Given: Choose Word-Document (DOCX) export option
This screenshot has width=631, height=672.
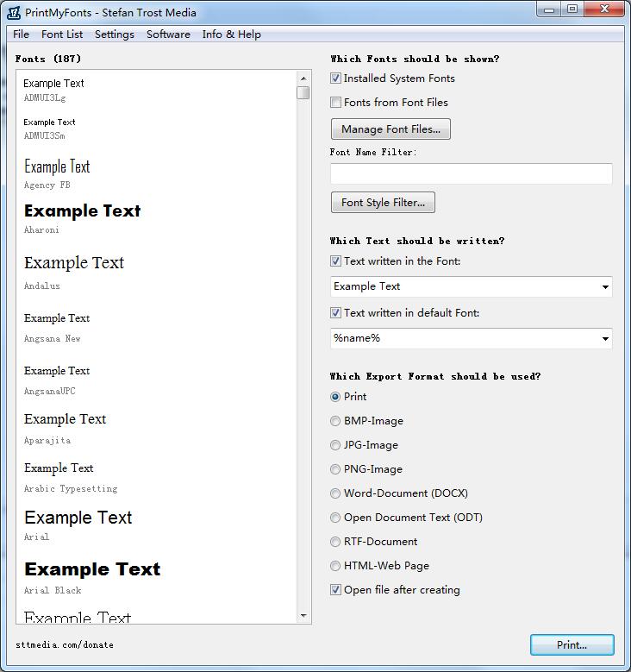Looking at the screenshot, I should coord(335,493).
